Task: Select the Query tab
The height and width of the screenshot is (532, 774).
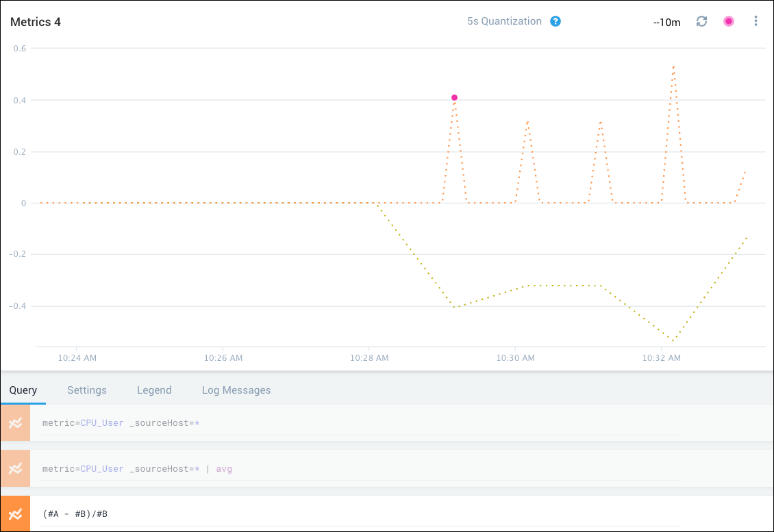Action: (x=23, y=390)
